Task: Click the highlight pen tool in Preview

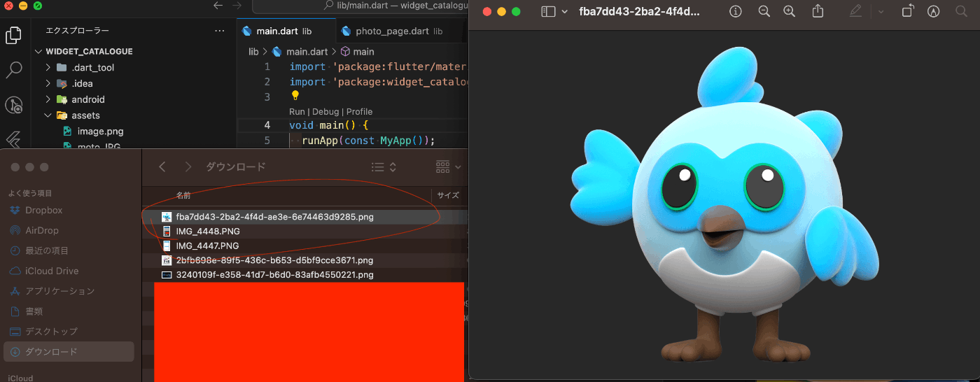Action: tap(855, 11)
